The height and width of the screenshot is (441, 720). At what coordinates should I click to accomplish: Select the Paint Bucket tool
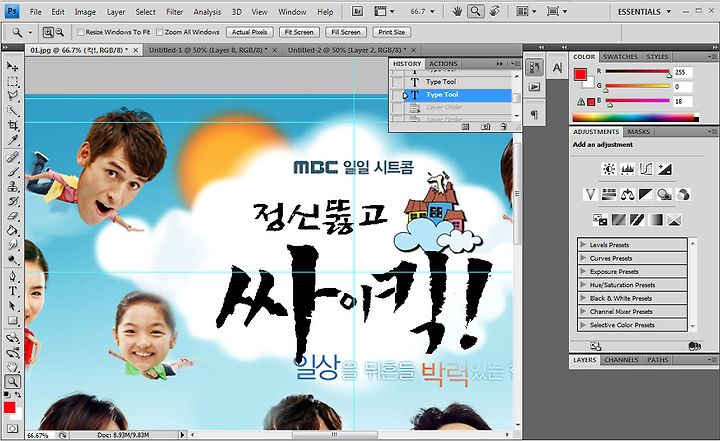pos(12,231)
